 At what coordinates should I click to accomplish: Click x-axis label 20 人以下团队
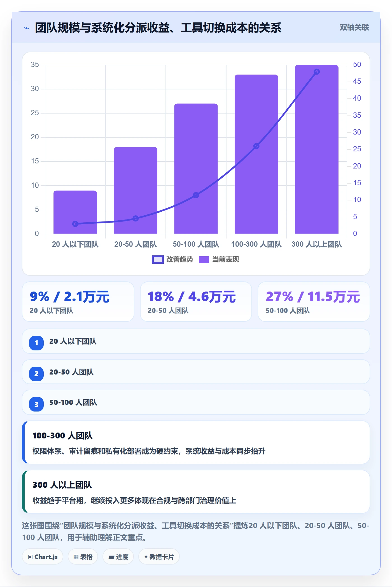(x=75, y=244)
